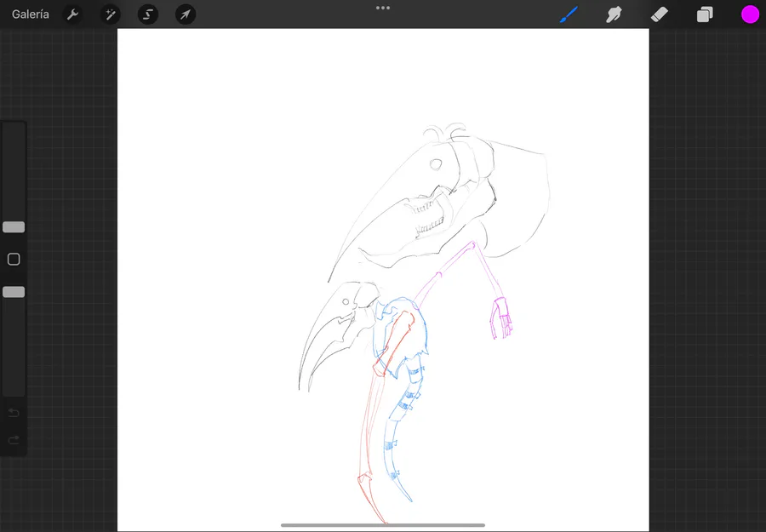
Task: Tap the square modify button in sidebar
Action: coord(14,260)
